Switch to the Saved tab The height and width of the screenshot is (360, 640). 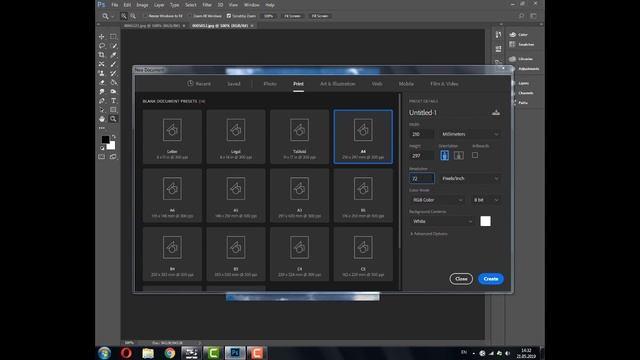pyautogui.click(x=234, y=84)
